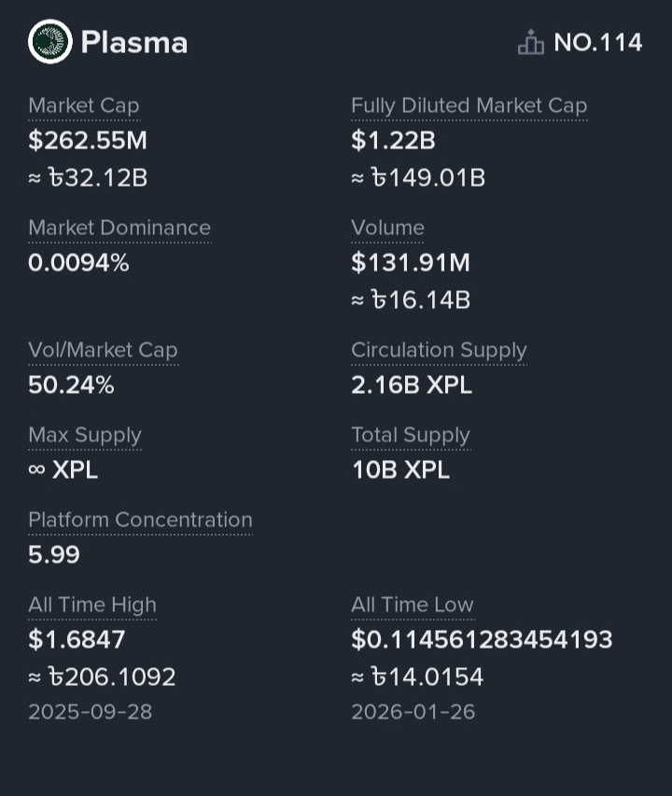Tap the Volume info label
The width and height of the screenshot is (672, 796).
pyautogui.click(x=387, y=229)
